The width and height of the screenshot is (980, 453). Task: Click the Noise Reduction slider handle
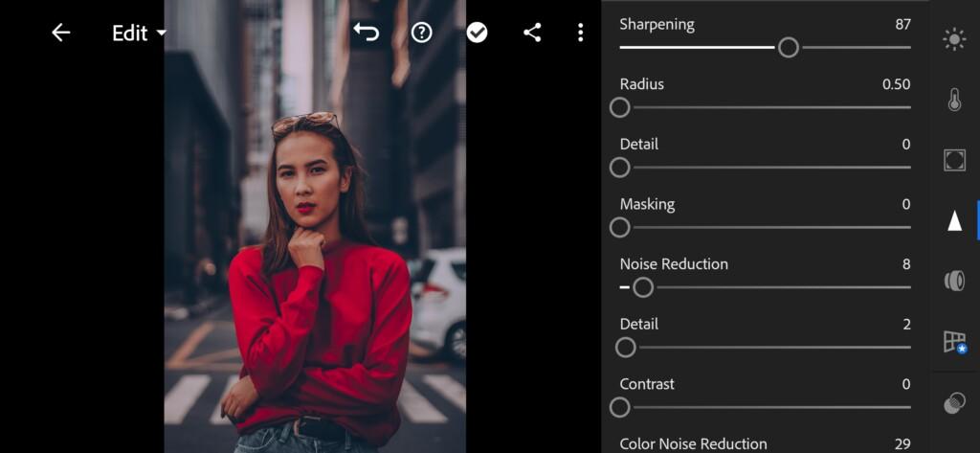(x=643, y=288)
